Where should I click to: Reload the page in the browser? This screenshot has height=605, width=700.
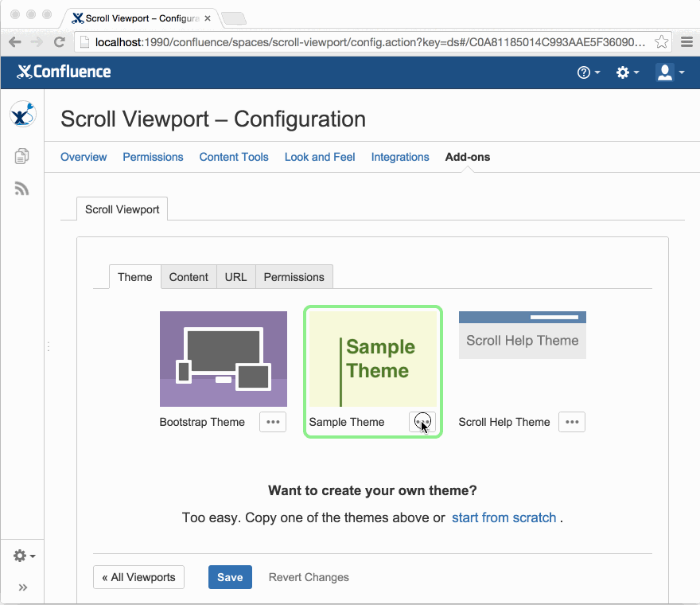(x=59, y=42)
